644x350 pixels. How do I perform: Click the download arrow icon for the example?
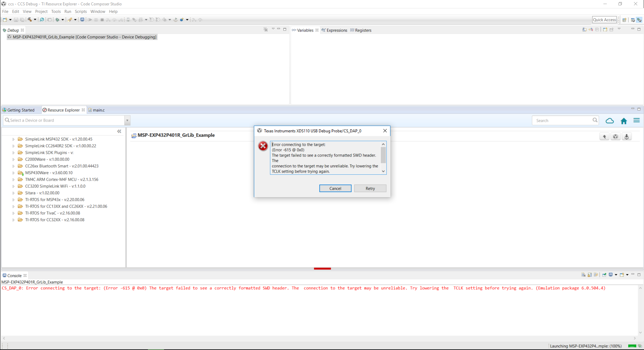point(627,136)
